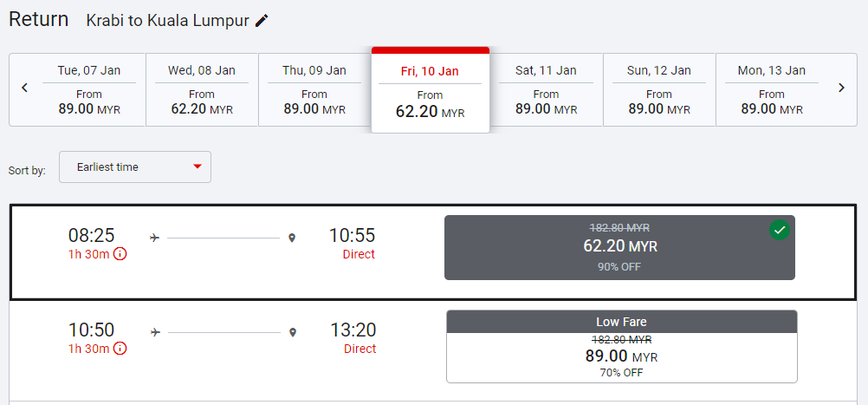Click the Direct link on 10:50 flight
The image size is (868, 405).
click(x=360, y=349)
